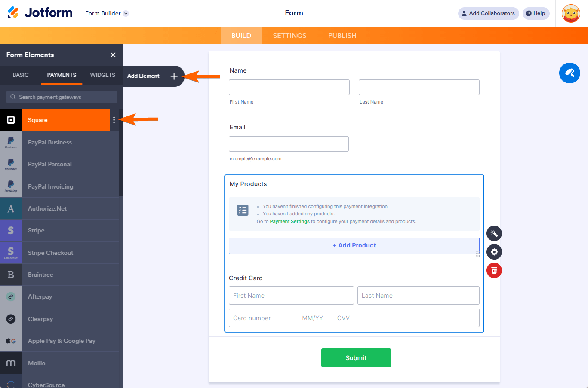588x388 pixels.
Task: Click the Stripe Checkout icon
Action: pos(11,253)
